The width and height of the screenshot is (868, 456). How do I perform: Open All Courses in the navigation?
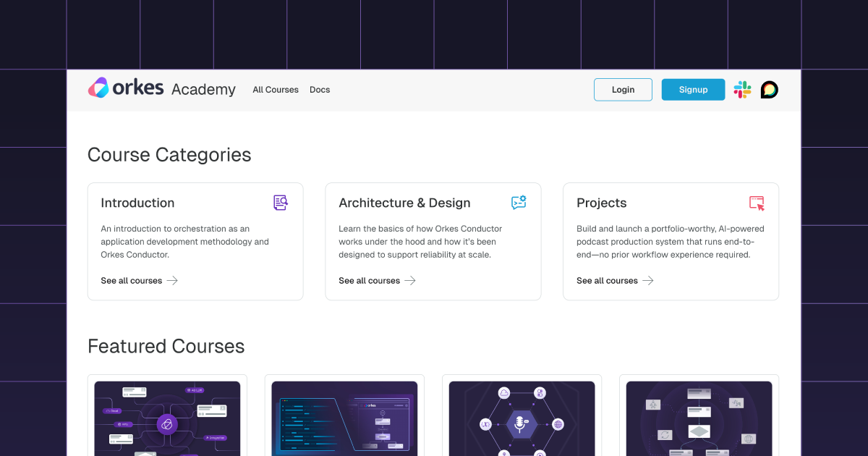point(276,90)
